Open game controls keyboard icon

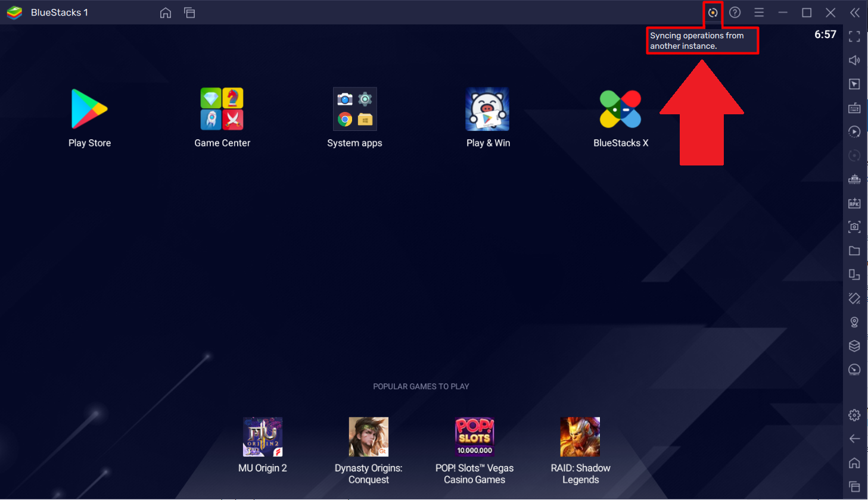[x=854, y=108]
